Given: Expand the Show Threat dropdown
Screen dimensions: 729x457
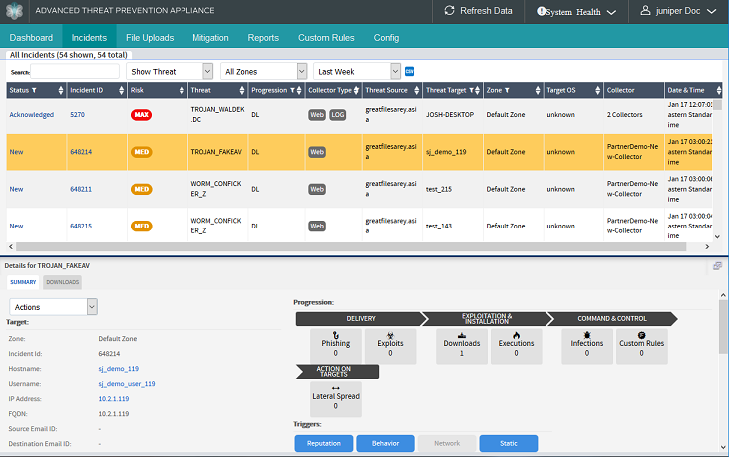Looking at the screenshot, I should tap(170, 72).
